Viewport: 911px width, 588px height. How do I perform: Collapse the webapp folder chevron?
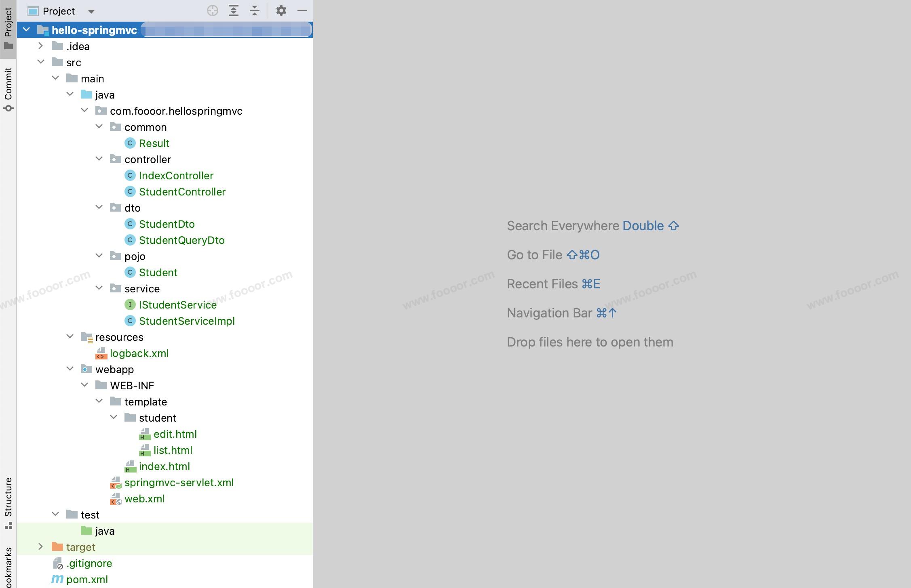click(70, 369)
